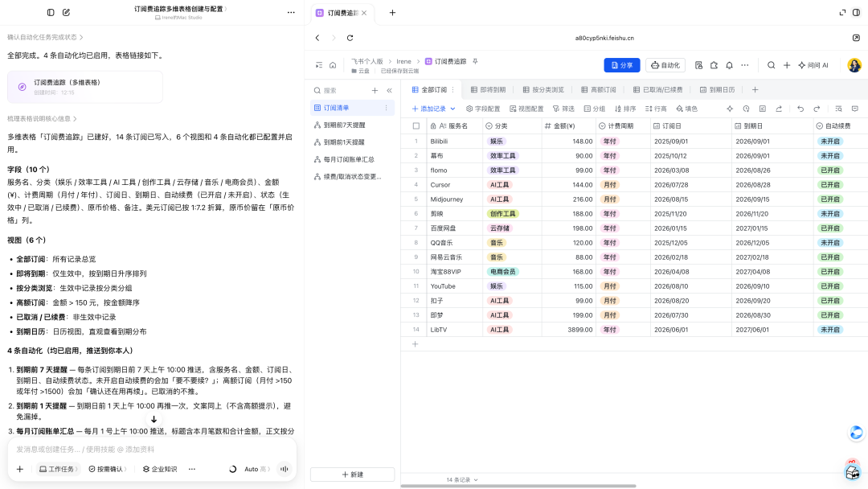The image size is (868, 489).
Task: Go to Feishu home icon
Action: click(333, 65)
